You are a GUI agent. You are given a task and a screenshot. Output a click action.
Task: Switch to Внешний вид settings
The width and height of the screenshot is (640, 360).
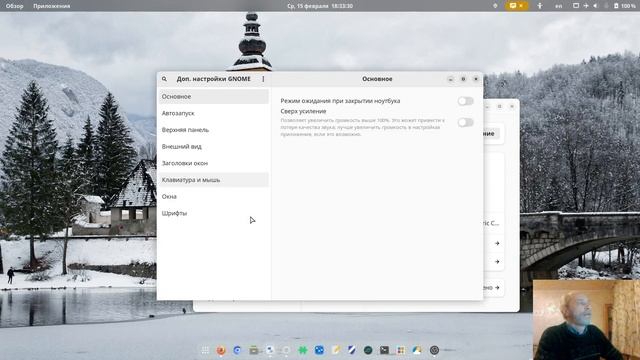point(213,147)
